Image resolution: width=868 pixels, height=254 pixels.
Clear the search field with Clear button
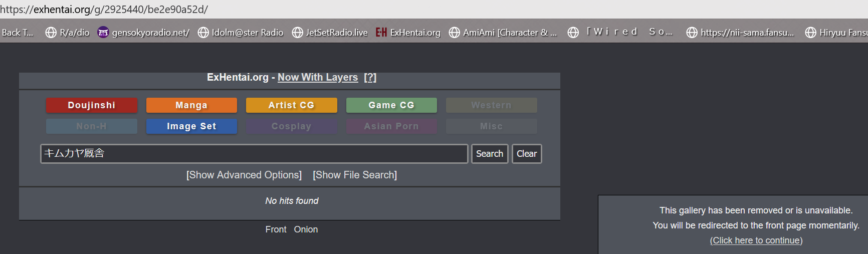point(527,154)
